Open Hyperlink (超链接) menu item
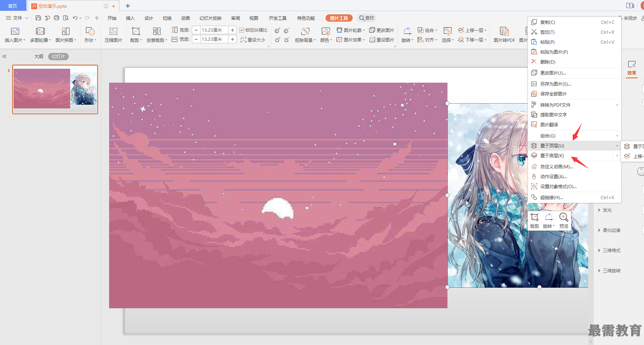 574,197
